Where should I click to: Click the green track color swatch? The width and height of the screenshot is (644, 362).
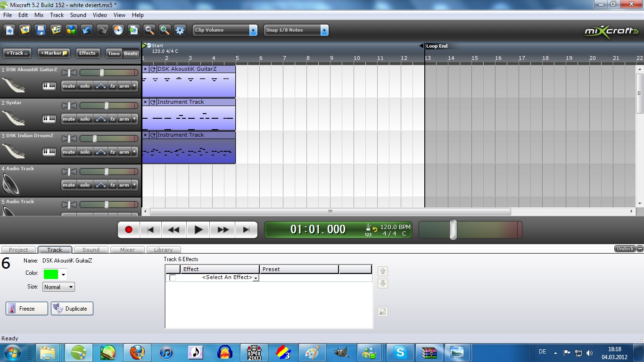coord(51,274)
